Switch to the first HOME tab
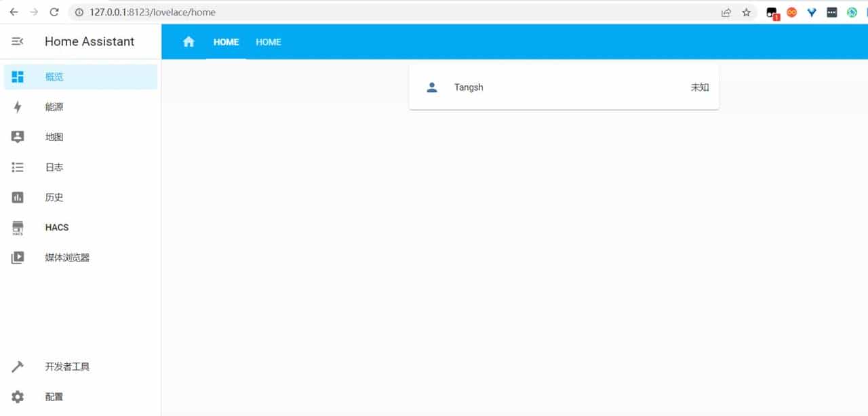Image resolution: width=868 pixels, height=416 pixels. click(226, 41)
